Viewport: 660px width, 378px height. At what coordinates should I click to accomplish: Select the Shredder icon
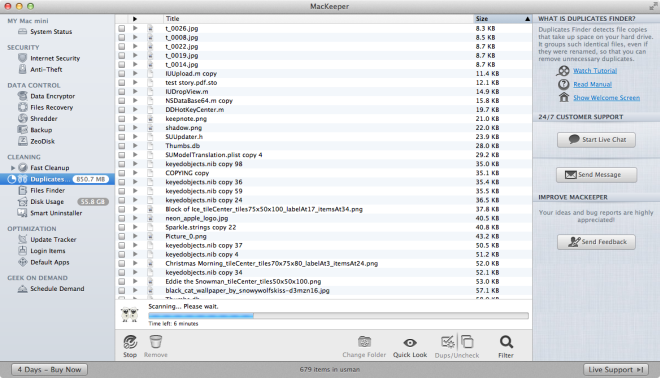(x=22, y=118)
